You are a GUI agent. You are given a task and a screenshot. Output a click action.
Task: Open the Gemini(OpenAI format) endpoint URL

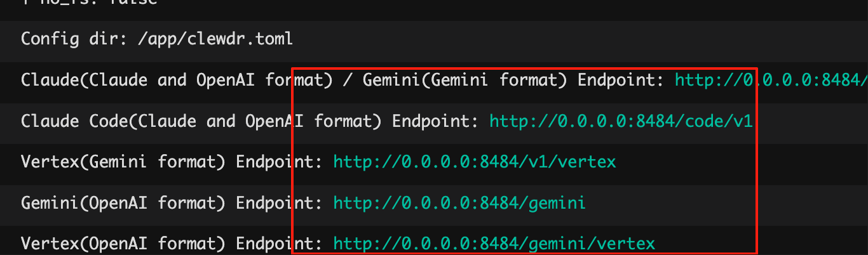[x=459, y=203]
